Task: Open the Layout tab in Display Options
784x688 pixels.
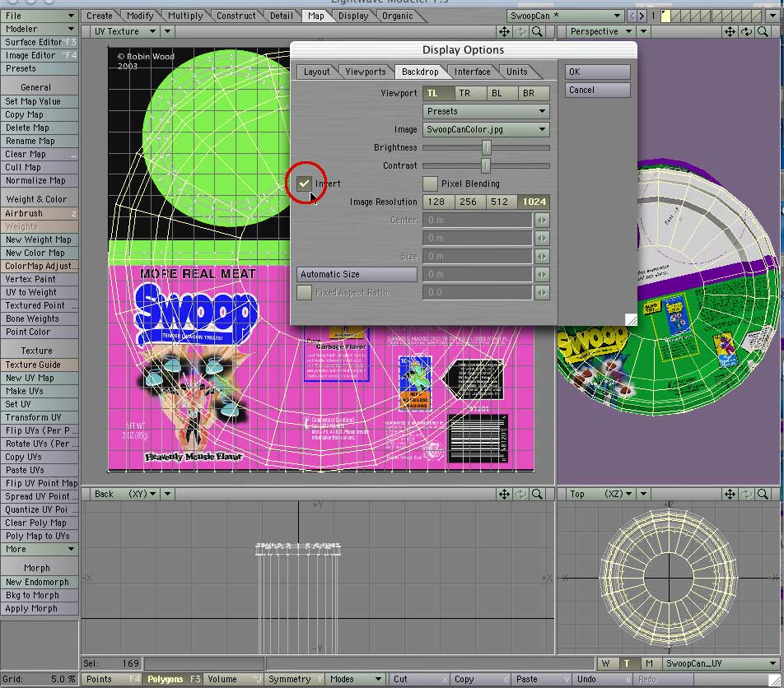Action: [x=317, y=72]
